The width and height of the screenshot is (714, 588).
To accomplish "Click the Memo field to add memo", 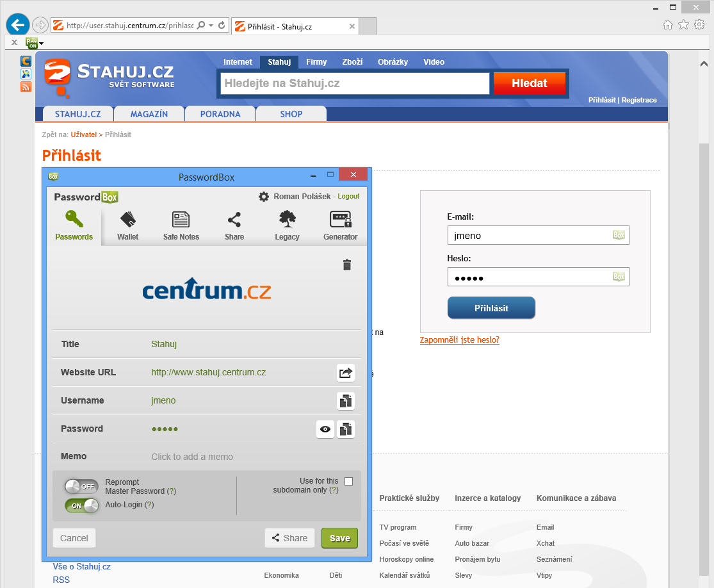I will [x=192, y=457].
